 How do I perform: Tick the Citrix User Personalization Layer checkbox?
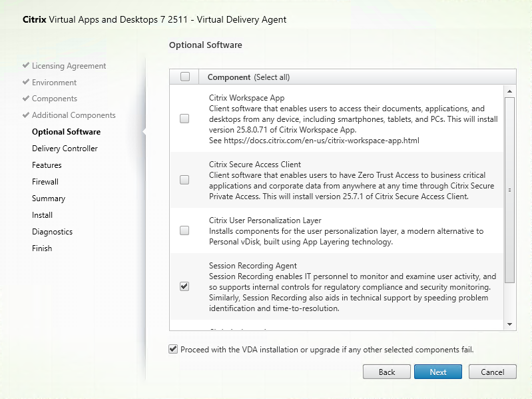pyautogui.click(x=184, y=230)
